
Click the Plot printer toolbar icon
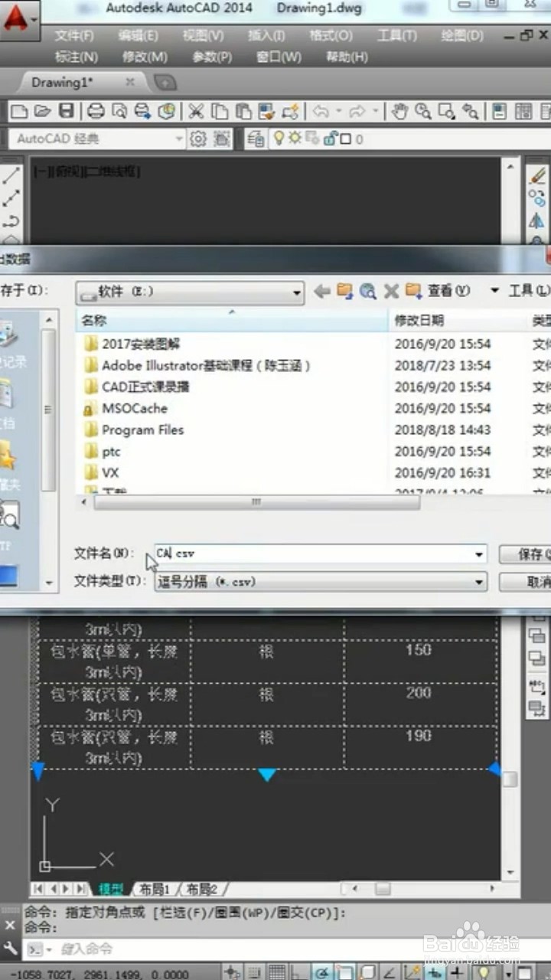pyautogui.click(x=96, y=112)
